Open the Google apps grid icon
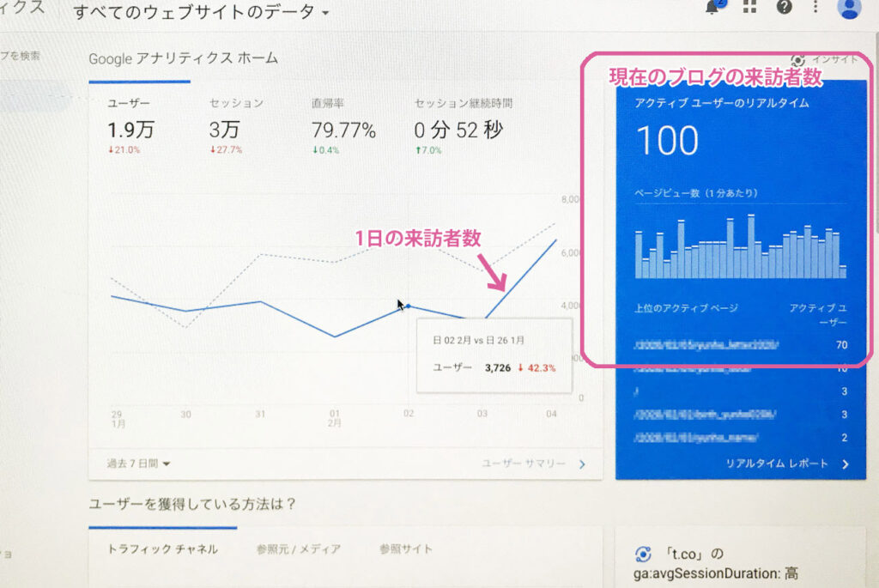The width and height of the screenshot is (879, 588). 749,6
